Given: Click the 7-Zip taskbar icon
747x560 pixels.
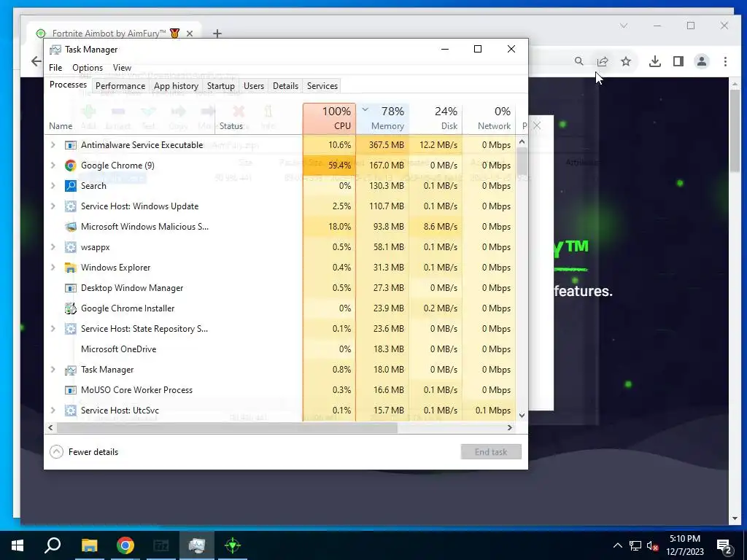Looking at the screenshot, I should [161, 545].
